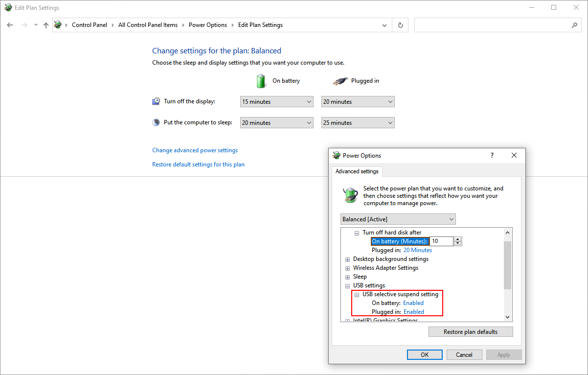Viewport: 588px width, 375px height.
Task: Click the On battery battery icon
Action: (262, 81)
